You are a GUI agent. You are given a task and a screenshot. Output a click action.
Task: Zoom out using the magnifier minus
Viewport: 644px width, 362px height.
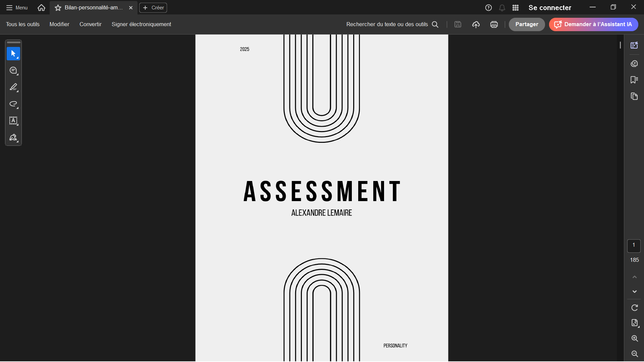pos(634,354)
